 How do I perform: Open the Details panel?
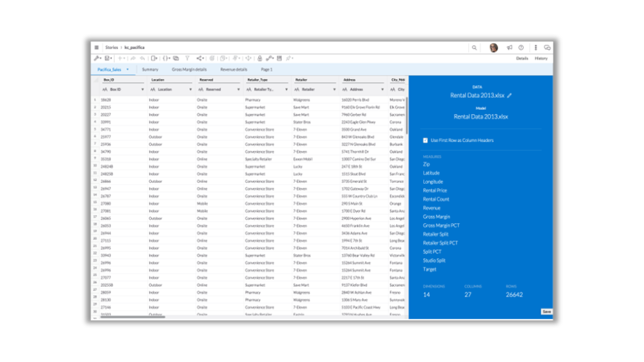pyautogui.click(x=522, y=58)
